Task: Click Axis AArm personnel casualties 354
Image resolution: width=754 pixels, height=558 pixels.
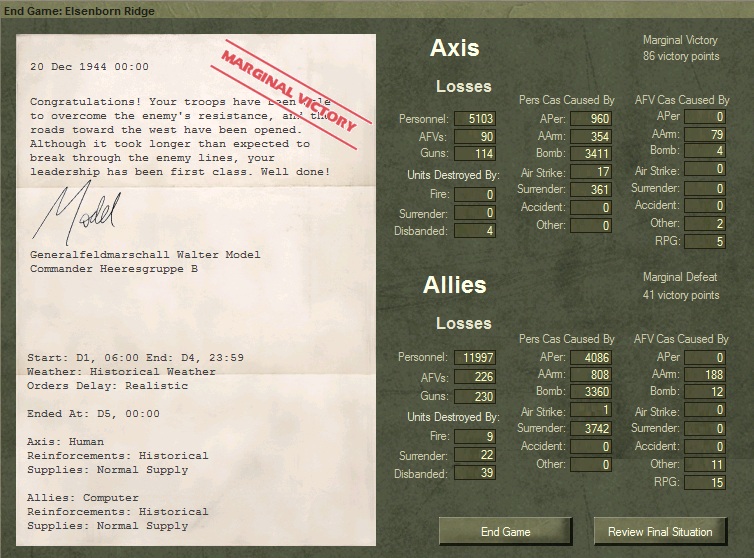Action: pyautogui.click(x=591, y=137)
